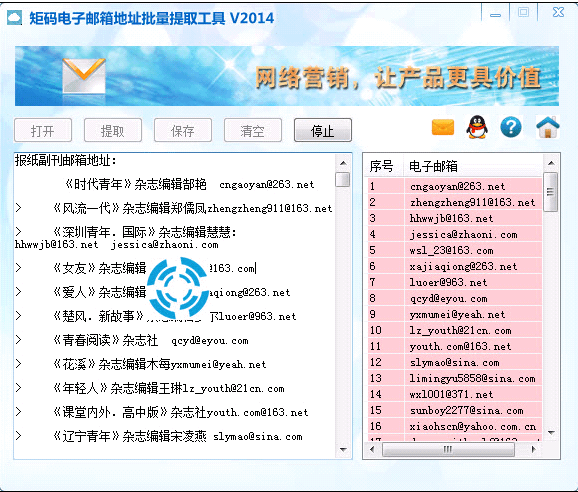Click the orange envelope mail icon
Screen dimensions: 578x492
[x=442, y=127]
